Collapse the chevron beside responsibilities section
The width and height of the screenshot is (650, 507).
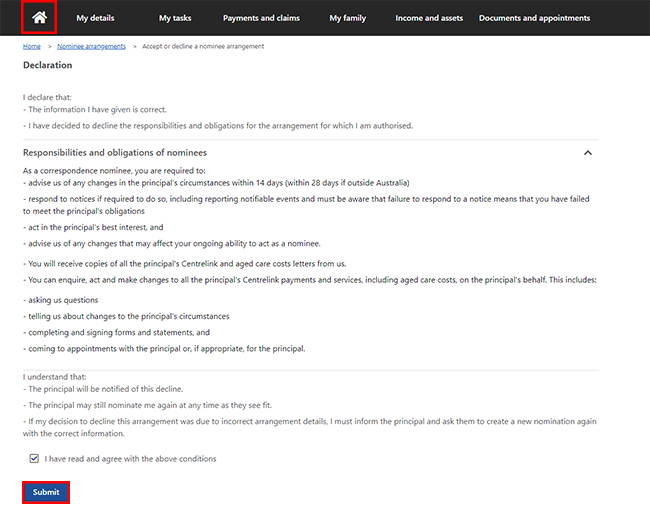point(587,153)
